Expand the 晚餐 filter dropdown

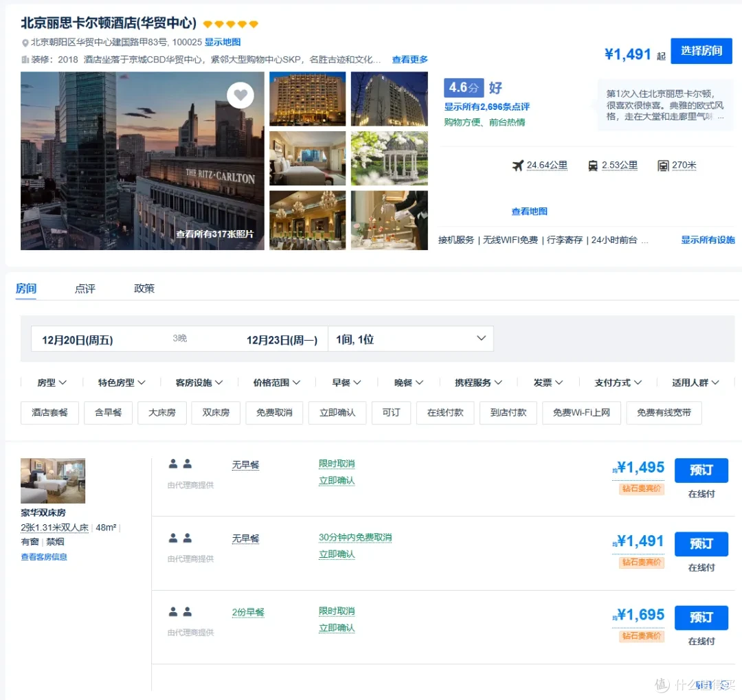408,383
